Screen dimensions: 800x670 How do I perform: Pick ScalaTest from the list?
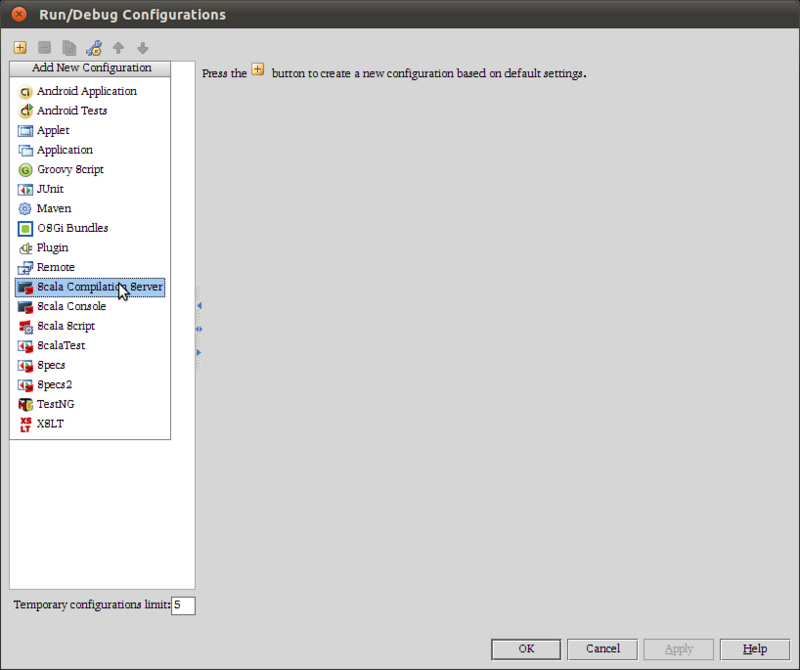pyautogui.click(x=90, y=345)
